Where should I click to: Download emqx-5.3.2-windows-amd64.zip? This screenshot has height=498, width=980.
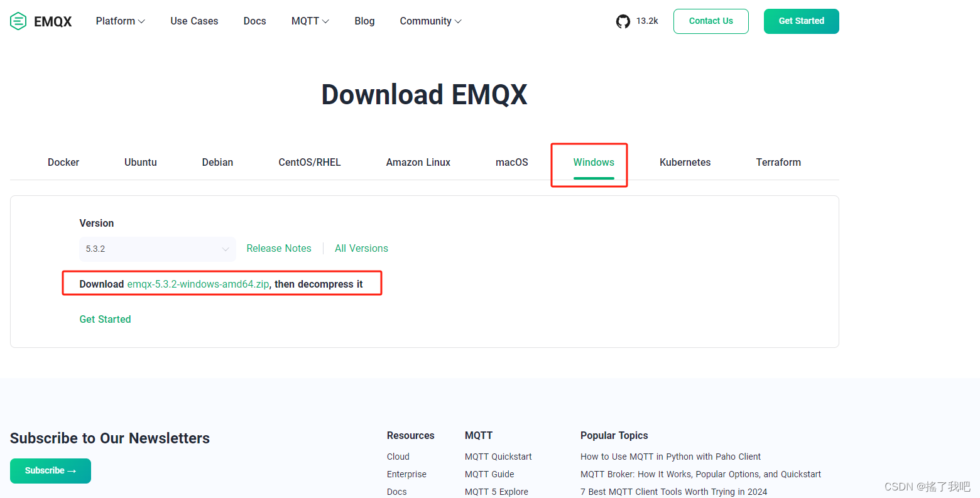(x=199, y=284)
